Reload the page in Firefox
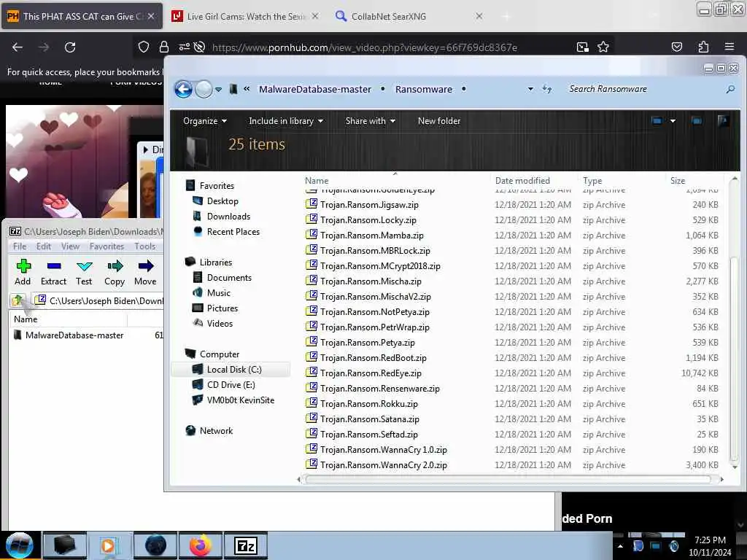The height and width of the screenshot is (560, 747). [70, 47]
